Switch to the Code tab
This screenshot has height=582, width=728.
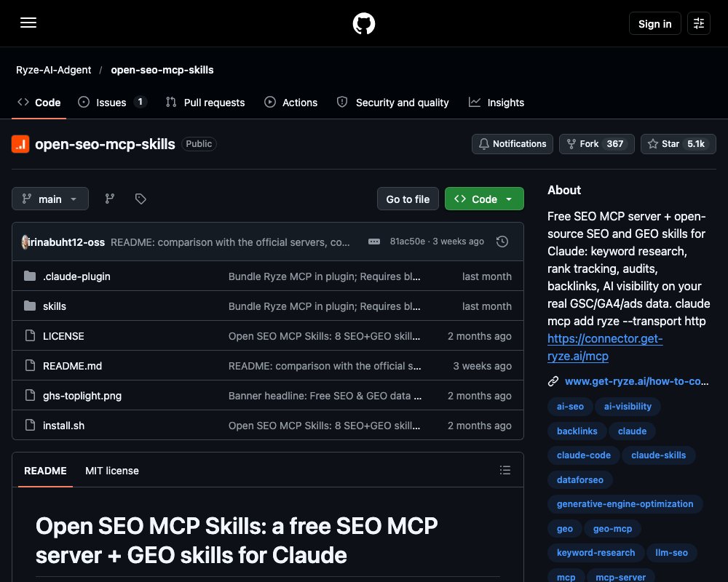pos(39,103)
